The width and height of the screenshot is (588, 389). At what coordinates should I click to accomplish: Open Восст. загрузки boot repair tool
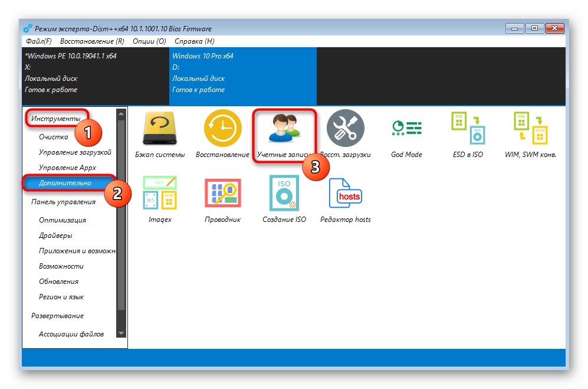coord(346,134)
